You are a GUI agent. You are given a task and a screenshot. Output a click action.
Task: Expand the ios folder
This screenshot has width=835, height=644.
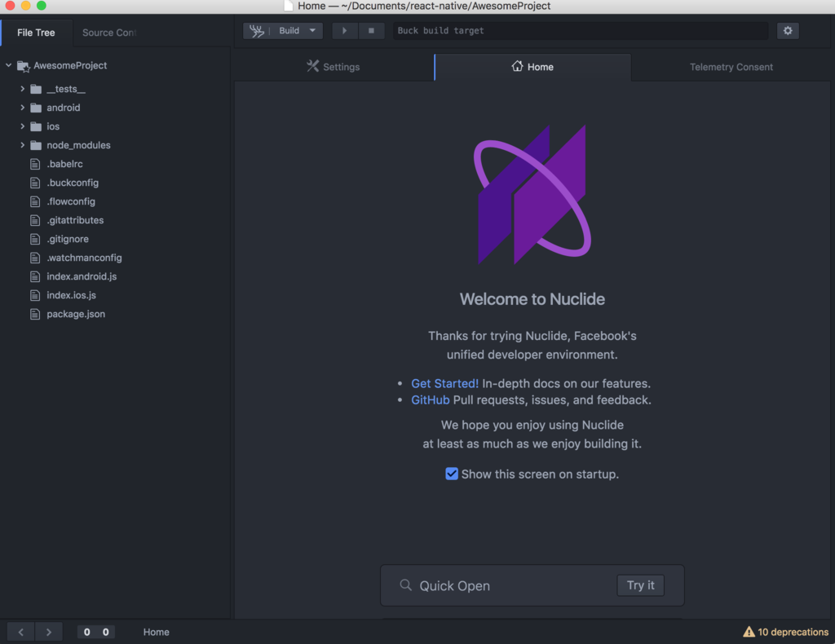(22, 126)
